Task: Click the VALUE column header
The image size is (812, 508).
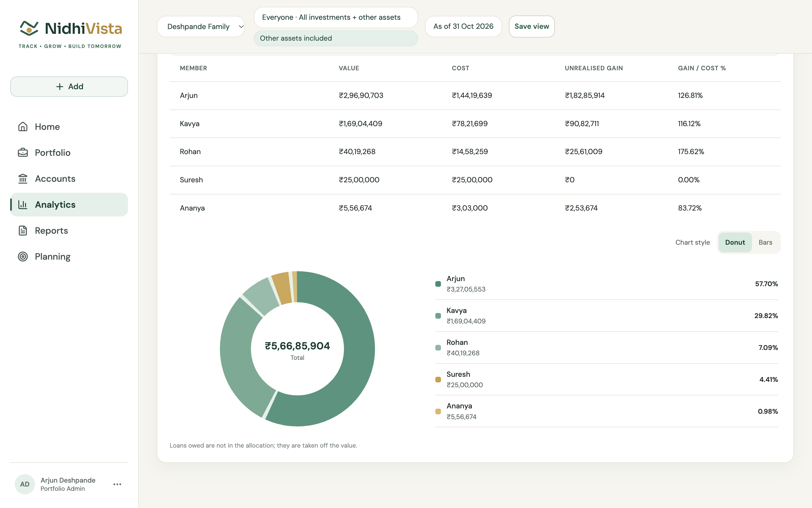Action: click(x=349, y=68)
